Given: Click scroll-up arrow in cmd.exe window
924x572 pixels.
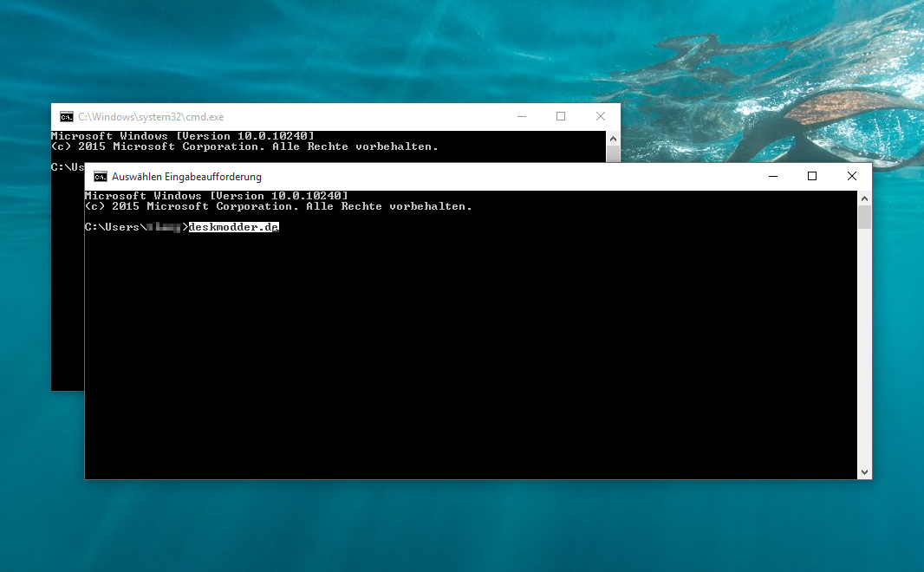Looking at the screenshot, I should pos(613,139).
